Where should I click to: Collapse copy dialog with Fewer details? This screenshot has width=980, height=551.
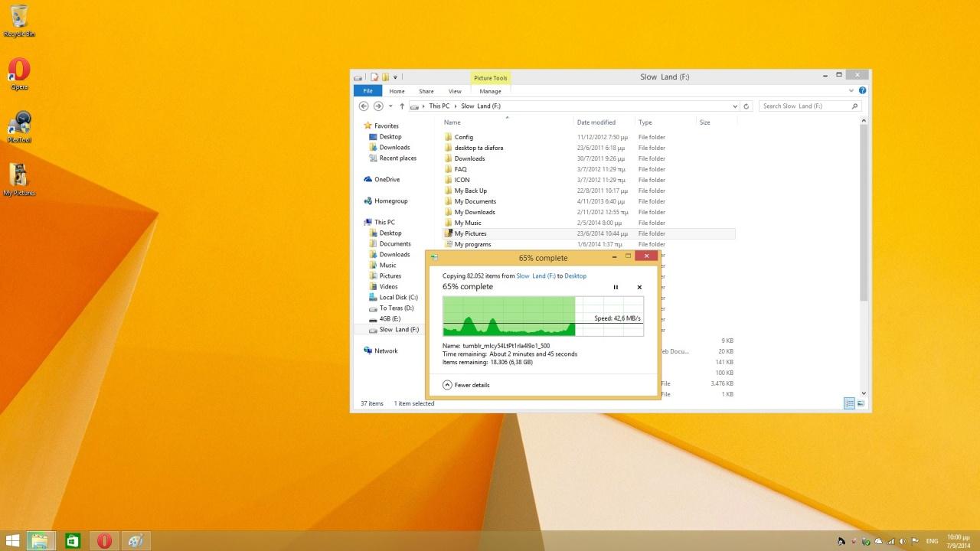pos(466,385)
